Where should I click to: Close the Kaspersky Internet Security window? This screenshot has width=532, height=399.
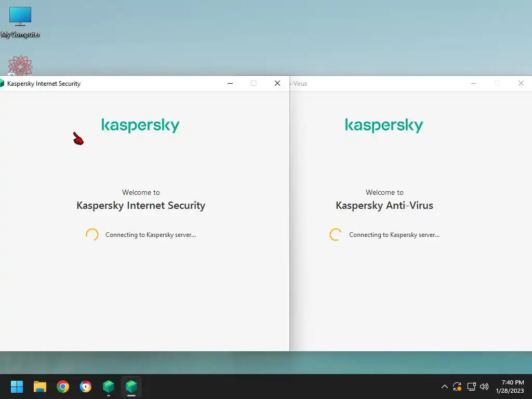click(277, 84)
